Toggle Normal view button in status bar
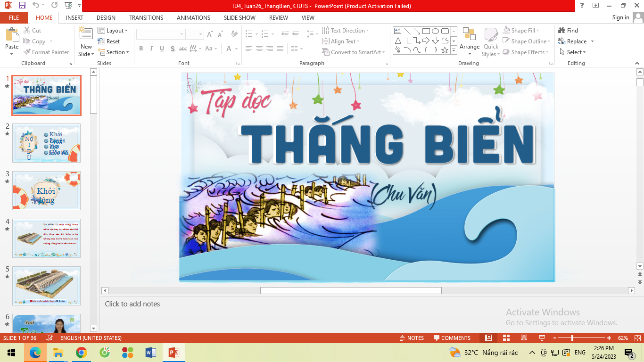The width and height of the screenshot is (644, 362). (488, 338)
